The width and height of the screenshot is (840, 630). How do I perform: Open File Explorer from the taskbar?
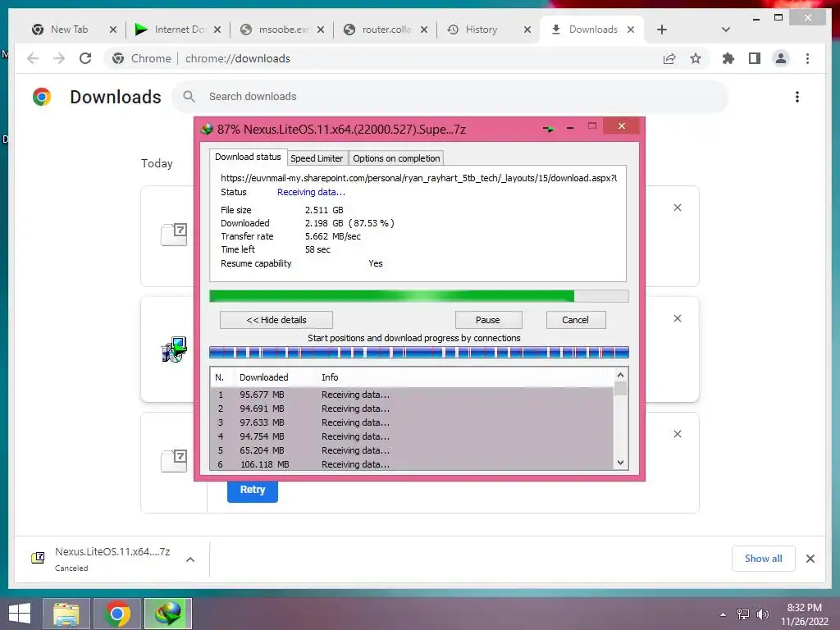66,614
